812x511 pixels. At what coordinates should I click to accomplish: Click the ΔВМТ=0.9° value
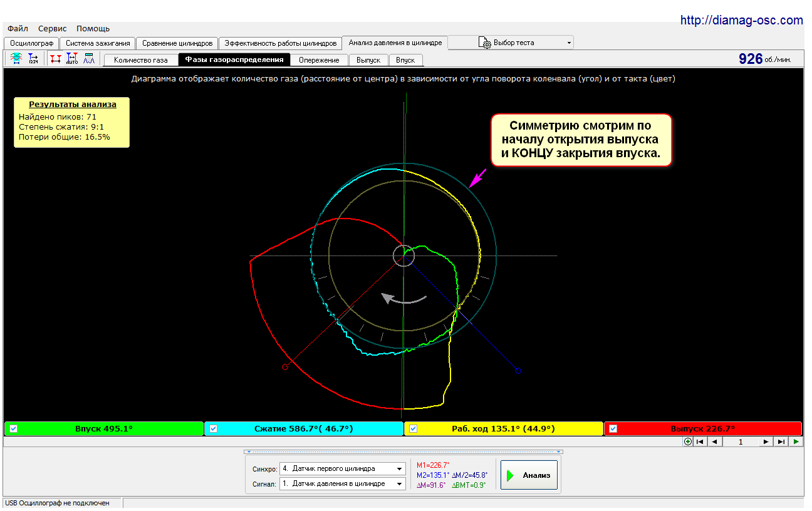pyautogui.click(x=469, y=485)
